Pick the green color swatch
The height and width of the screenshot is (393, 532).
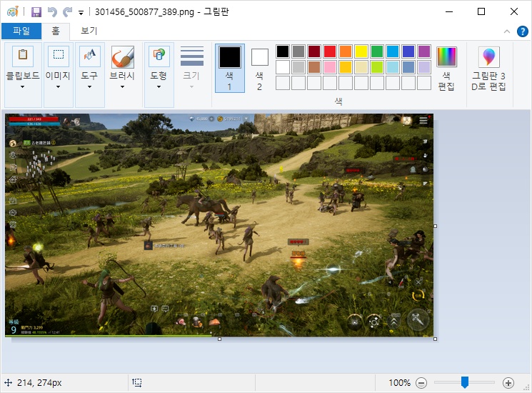377,51
